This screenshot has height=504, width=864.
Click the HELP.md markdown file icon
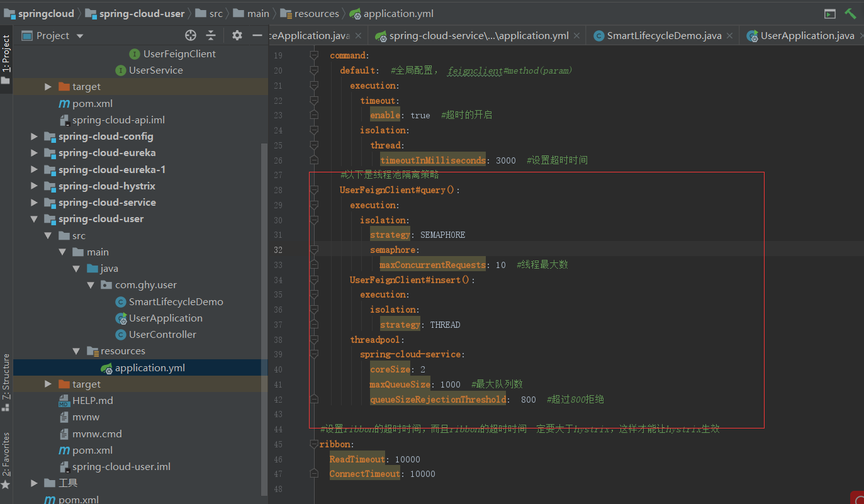click(x=64, y=401)
